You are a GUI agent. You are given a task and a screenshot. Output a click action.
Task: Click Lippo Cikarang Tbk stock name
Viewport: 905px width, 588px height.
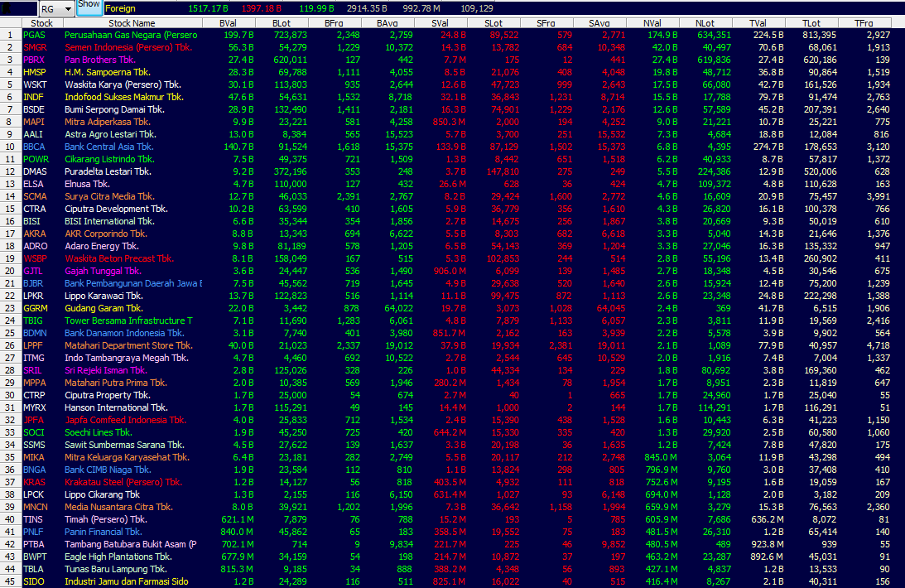[x=102, y=494]
